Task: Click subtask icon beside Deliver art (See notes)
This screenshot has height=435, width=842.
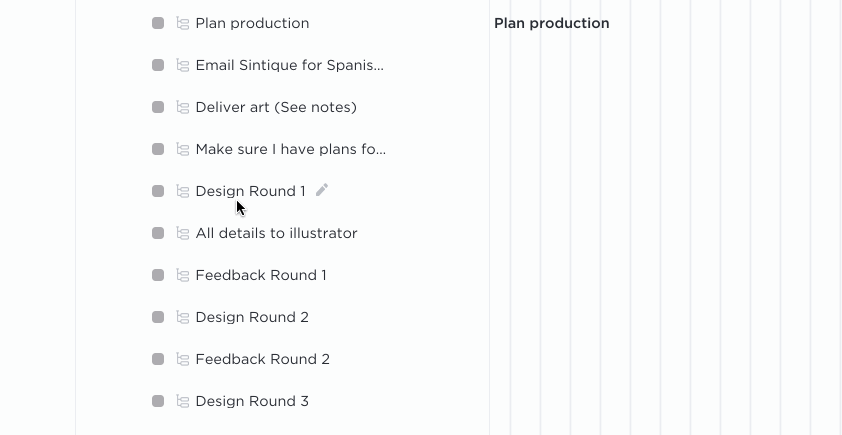Action: pyautogui.click(x=183, y=107)
